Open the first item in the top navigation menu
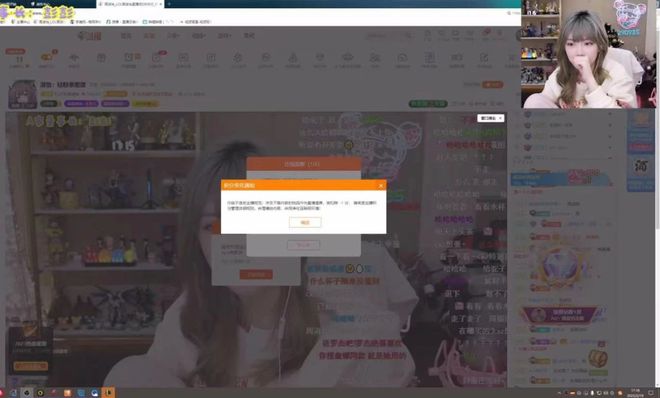 click(x=126, y=36)
